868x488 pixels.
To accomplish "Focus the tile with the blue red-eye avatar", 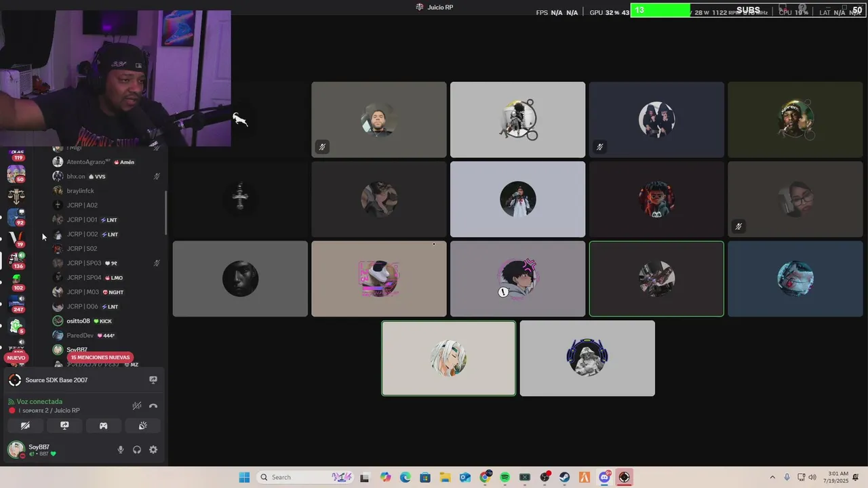I will point(795,279).
